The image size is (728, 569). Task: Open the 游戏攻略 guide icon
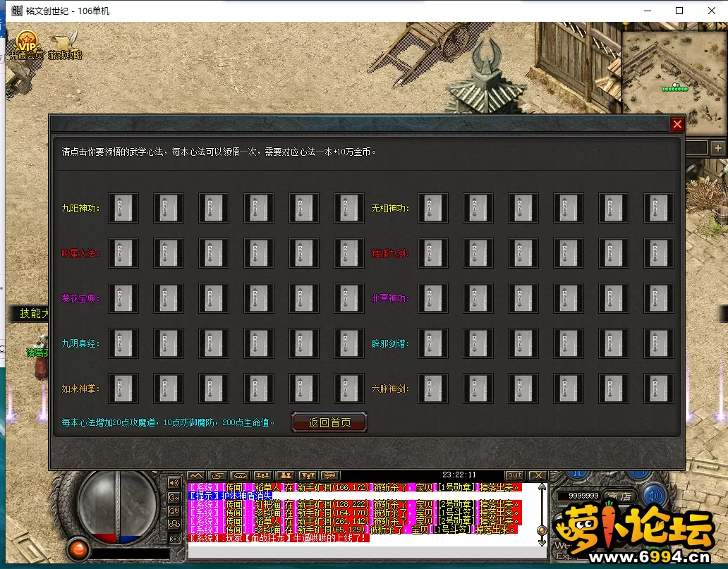click(65, 45)
